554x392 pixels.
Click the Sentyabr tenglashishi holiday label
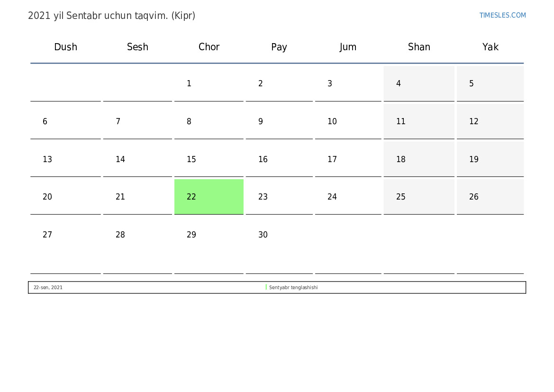(x=293, y=288)
